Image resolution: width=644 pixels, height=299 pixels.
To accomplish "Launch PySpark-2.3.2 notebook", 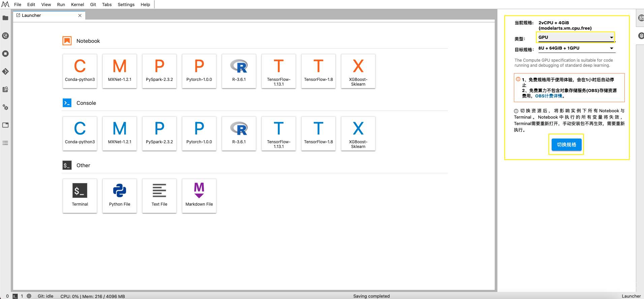I will click(159, 71).
